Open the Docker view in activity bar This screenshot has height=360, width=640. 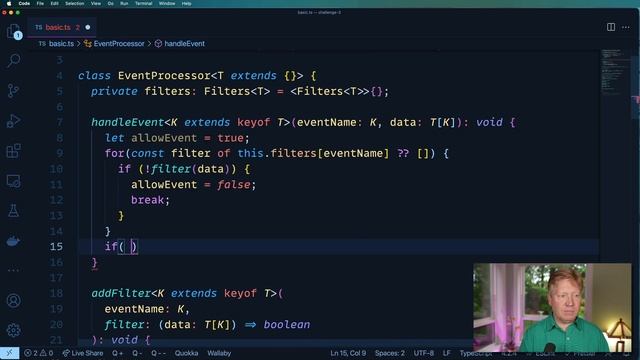pyautogui.click(x=13, y=241)
